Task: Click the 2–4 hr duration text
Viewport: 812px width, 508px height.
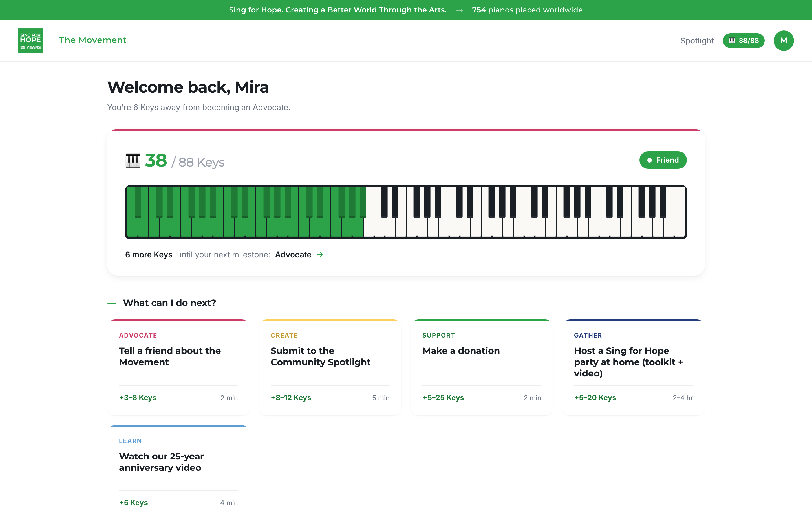Action: pos(683,398)
